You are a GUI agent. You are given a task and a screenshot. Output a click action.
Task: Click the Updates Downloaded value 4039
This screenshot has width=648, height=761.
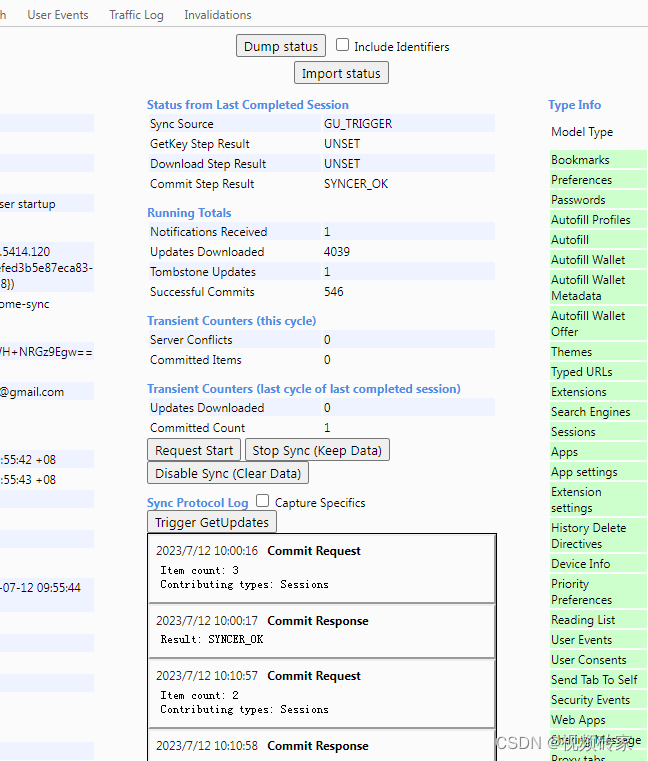[337, 251]
